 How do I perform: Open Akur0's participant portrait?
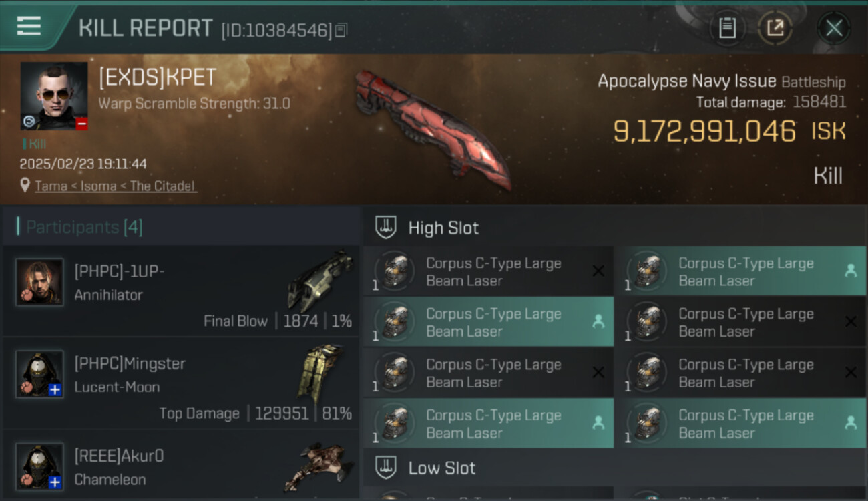point(40,466)
